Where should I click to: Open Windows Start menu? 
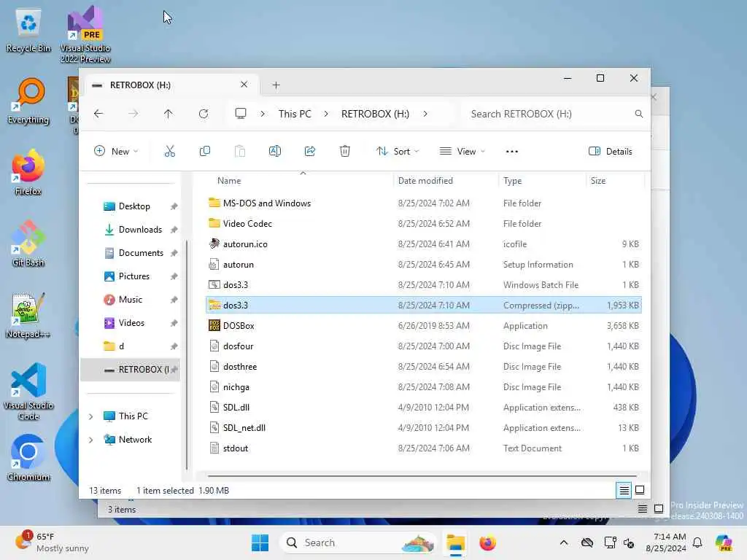(260, 542)
